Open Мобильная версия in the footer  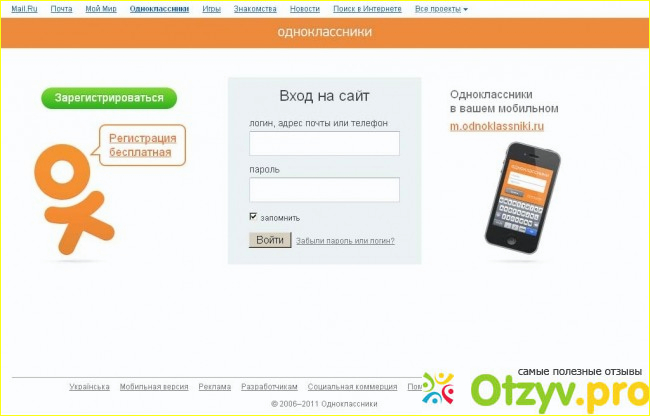tap(153, 386)
